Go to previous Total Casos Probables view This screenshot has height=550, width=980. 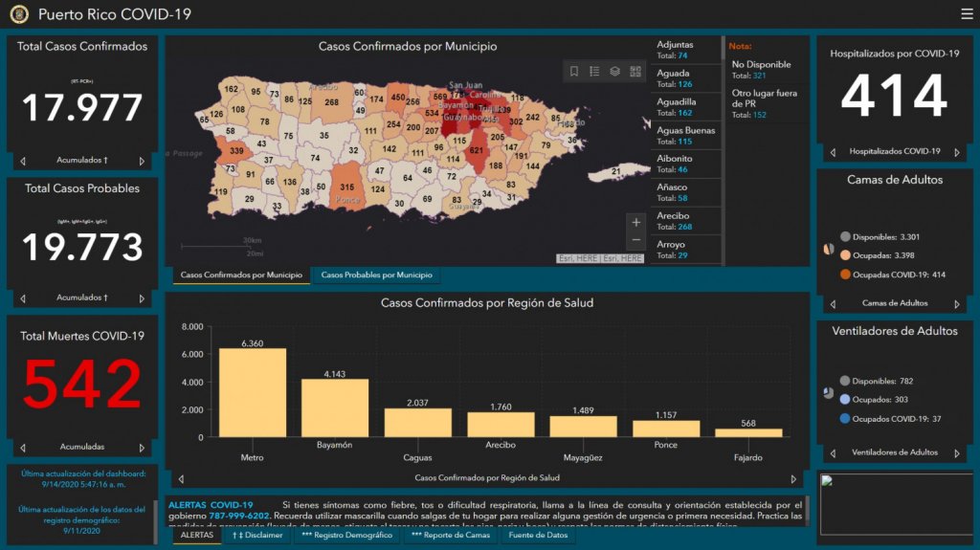click(x=23, y=298)
